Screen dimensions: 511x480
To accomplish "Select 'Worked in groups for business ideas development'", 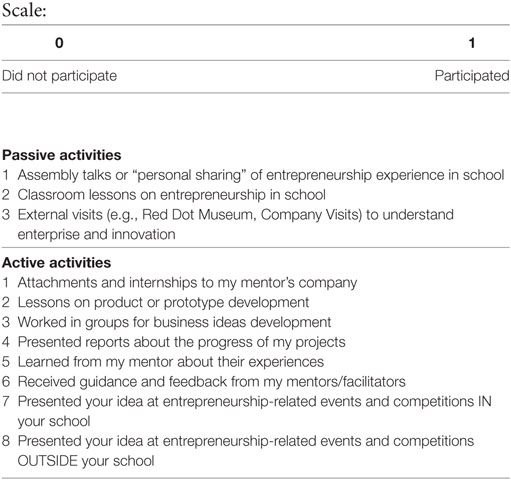I will click(x=166, y=322).
